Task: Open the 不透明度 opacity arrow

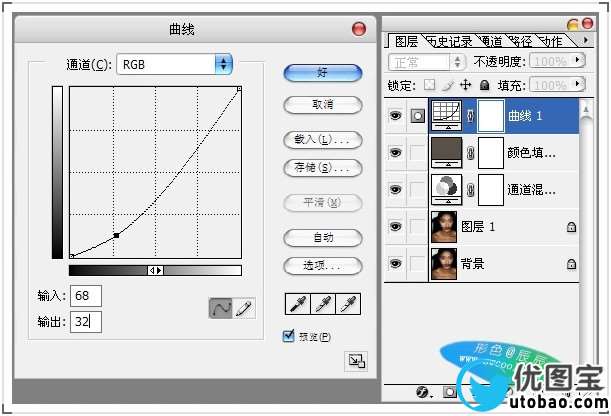Action: coord(578,60)
